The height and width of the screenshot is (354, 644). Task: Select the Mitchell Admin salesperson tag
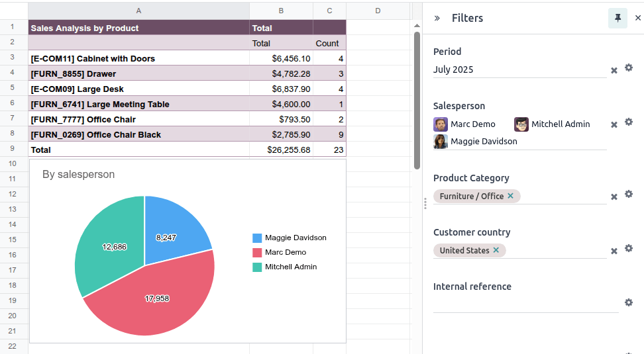point(552,124)
